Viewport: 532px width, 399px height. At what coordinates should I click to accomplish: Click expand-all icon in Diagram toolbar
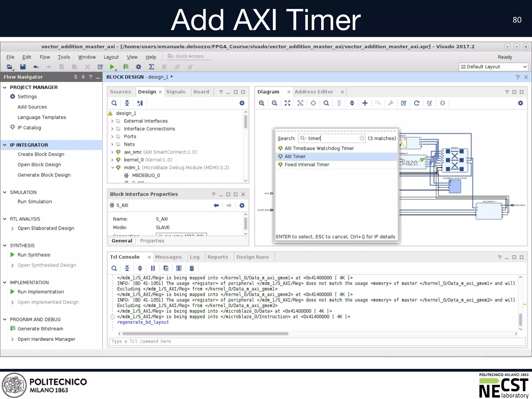click(352, 103)
